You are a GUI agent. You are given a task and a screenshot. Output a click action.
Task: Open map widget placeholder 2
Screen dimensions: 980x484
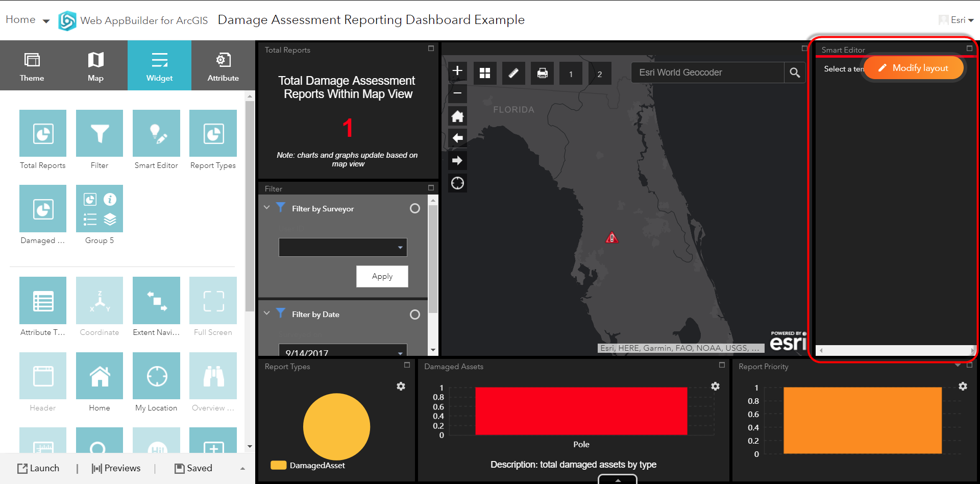(599, 73)
